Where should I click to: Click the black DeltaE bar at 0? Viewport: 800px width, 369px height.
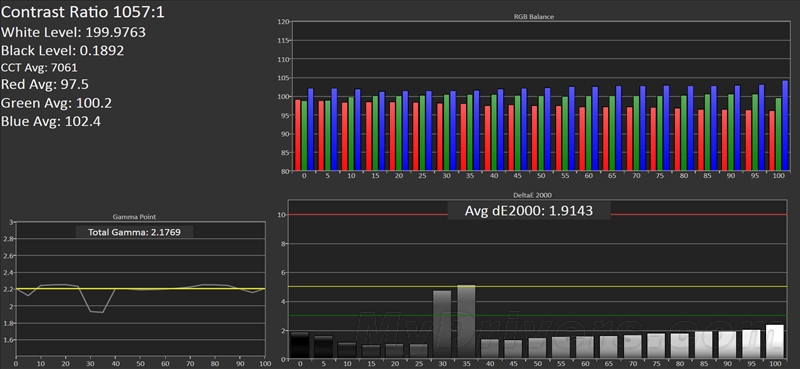coord(300,345)
